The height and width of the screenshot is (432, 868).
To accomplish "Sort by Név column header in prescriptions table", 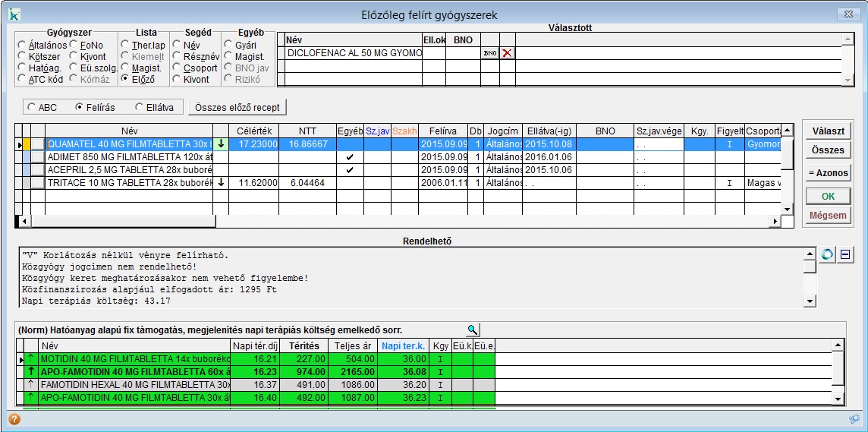I will 130,131.
